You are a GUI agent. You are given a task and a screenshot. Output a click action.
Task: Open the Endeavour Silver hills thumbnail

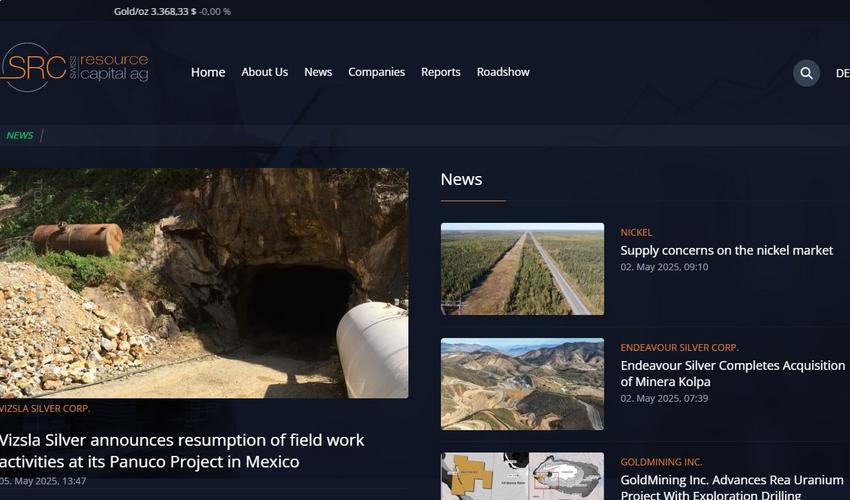522,384
